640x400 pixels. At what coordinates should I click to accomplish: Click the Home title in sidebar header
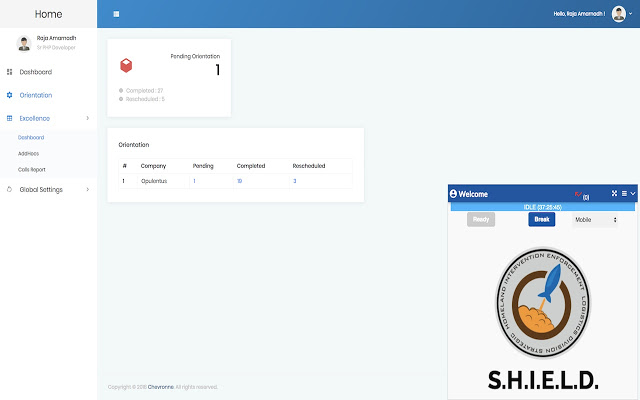[x=49, y=14]
